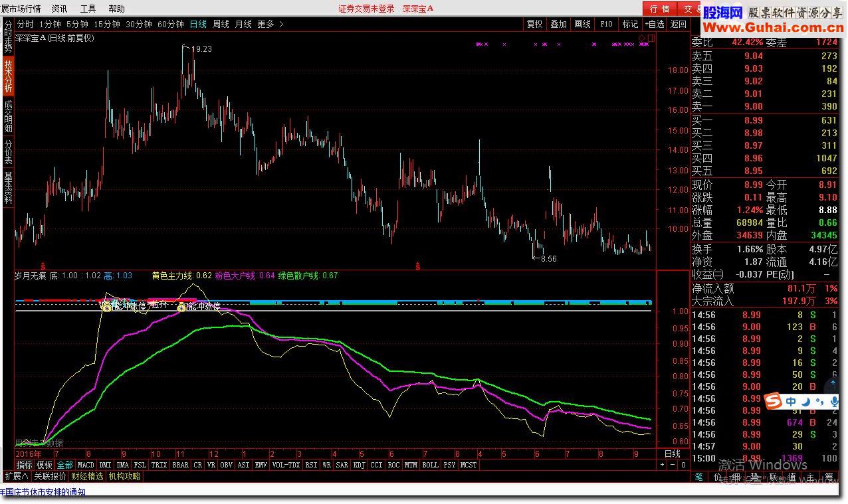The image size is (848, 504).
Task: Switch indicator to FSL
Action: pos(140,465)
